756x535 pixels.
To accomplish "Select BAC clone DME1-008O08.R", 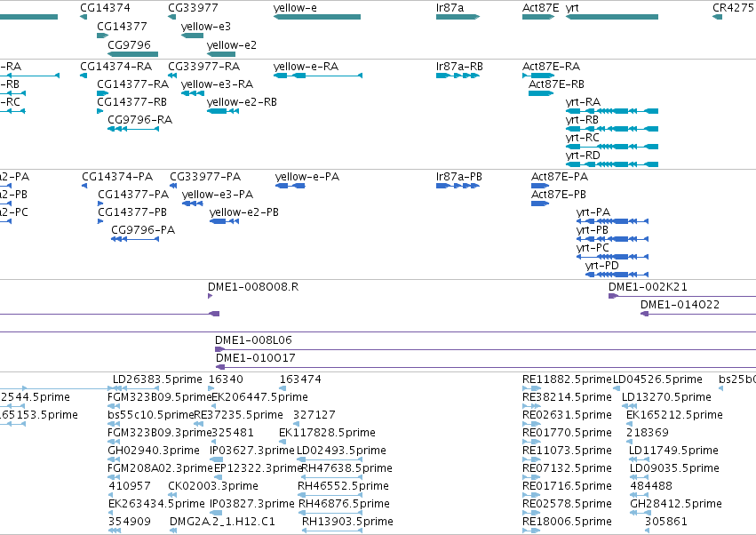I will [253, 288].
